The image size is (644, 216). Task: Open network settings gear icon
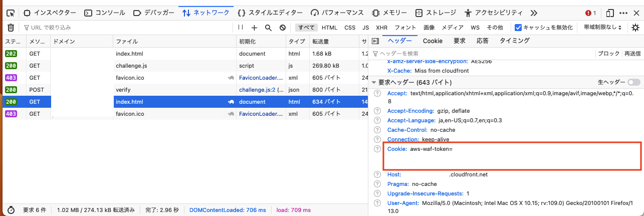point(635,28)
